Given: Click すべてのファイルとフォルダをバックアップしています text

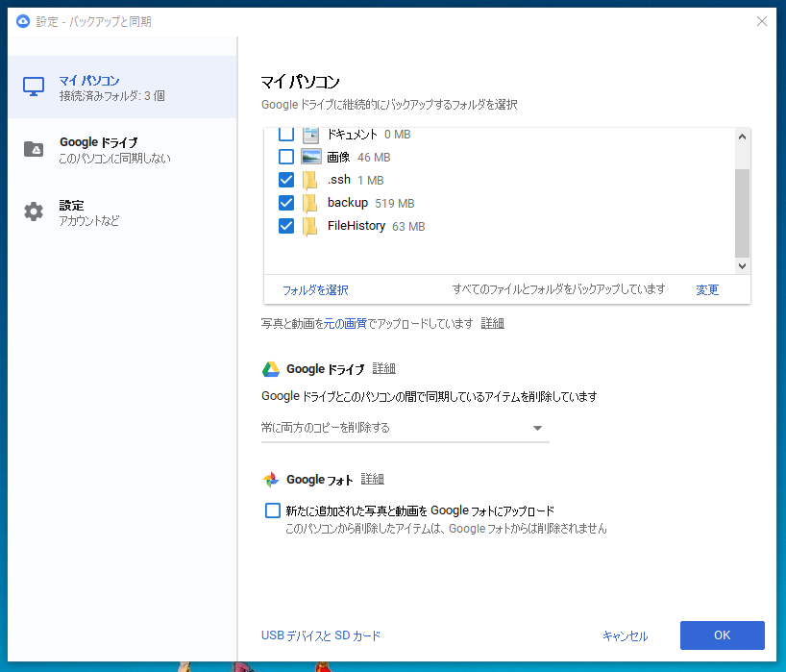Looking at the screenshot, I should [558, 289].
